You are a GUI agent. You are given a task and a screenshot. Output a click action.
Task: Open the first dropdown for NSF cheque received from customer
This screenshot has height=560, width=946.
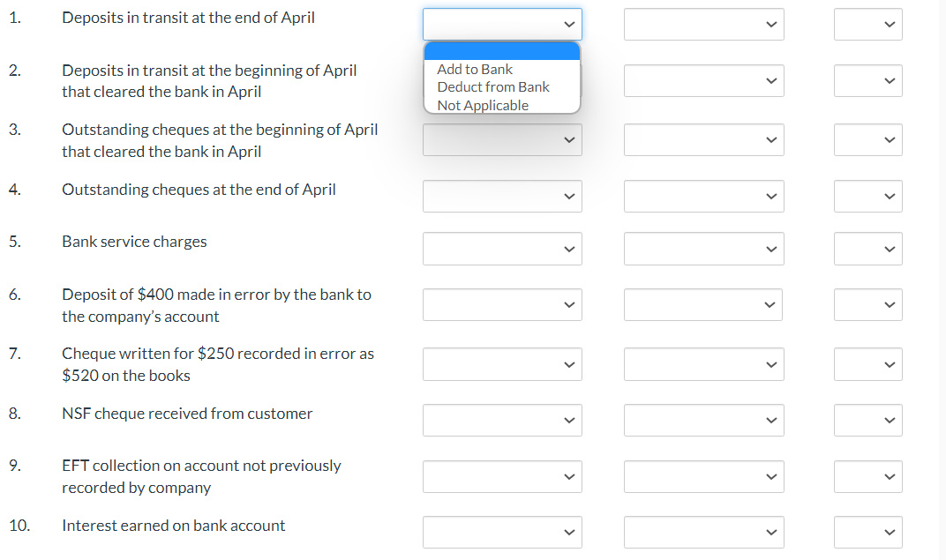[502, 420]
